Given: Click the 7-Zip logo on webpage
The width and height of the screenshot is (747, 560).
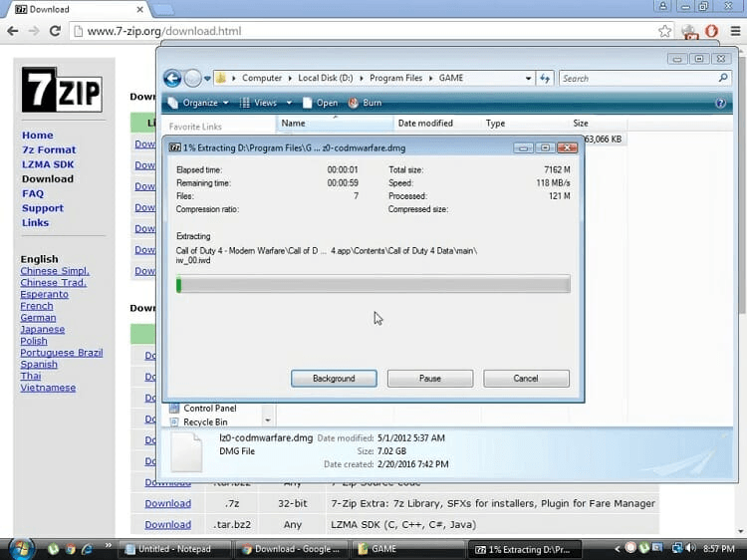Looking at the screenshot, I should 48,90.
